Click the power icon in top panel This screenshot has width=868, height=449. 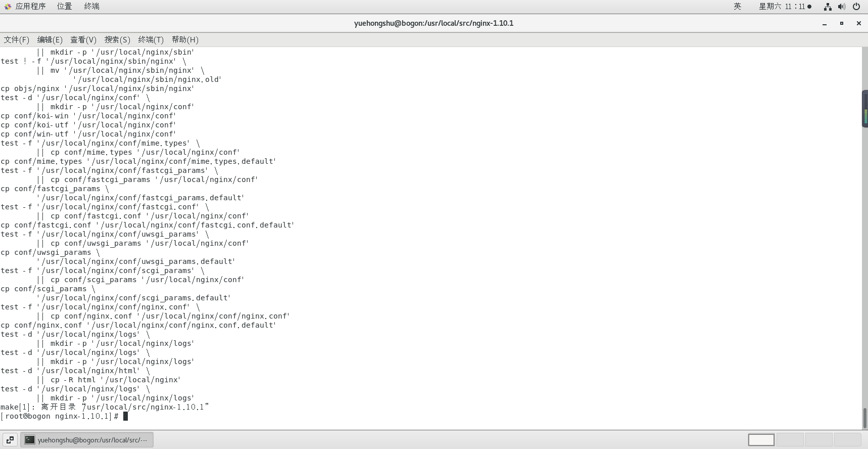(856, 7)
